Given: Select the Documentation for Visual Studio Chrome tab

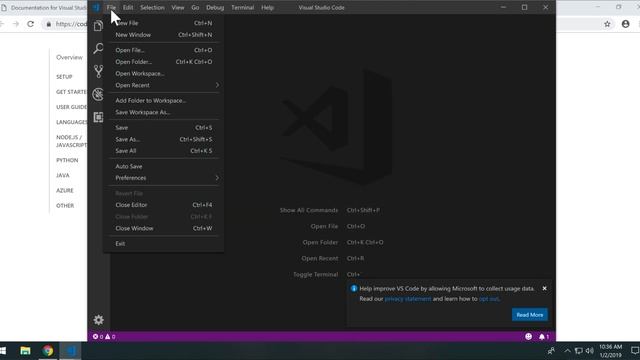Looking at the screenshot, I should pos(44,7).
